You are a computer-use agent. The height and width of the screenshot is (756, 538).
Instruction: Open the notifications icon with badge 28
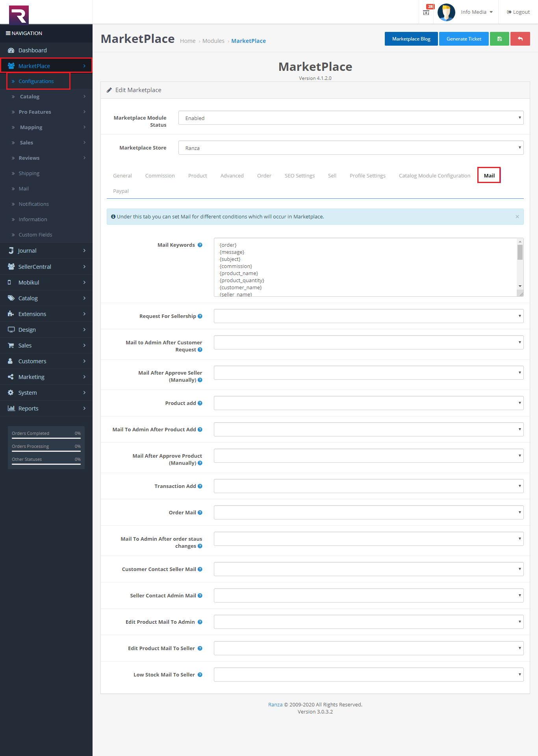pyautogui.click(x=427, y=12)
